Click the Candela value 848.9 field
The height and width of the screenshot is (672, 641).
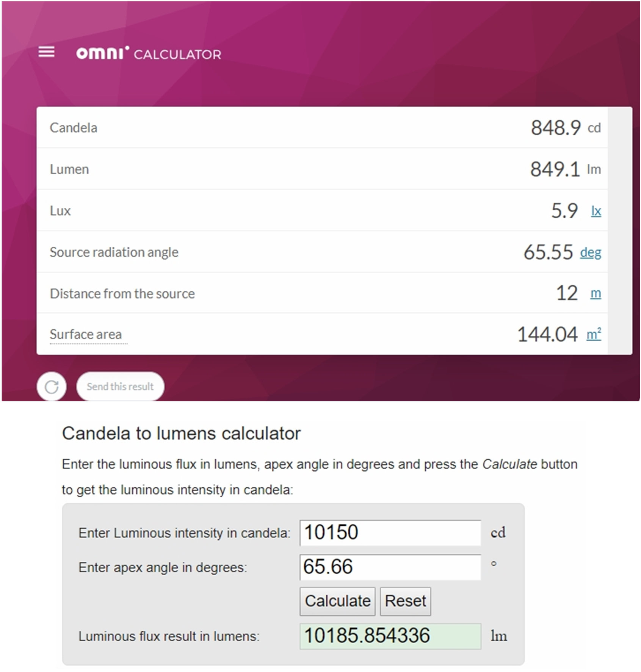point(555,128)
